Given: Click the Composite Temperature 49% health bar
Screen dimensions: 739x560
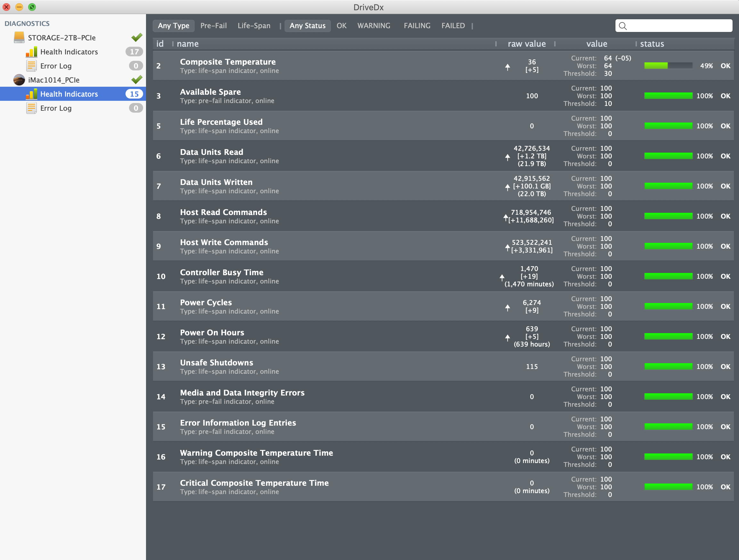Looking at the screenshot, I should pos(668,66).
